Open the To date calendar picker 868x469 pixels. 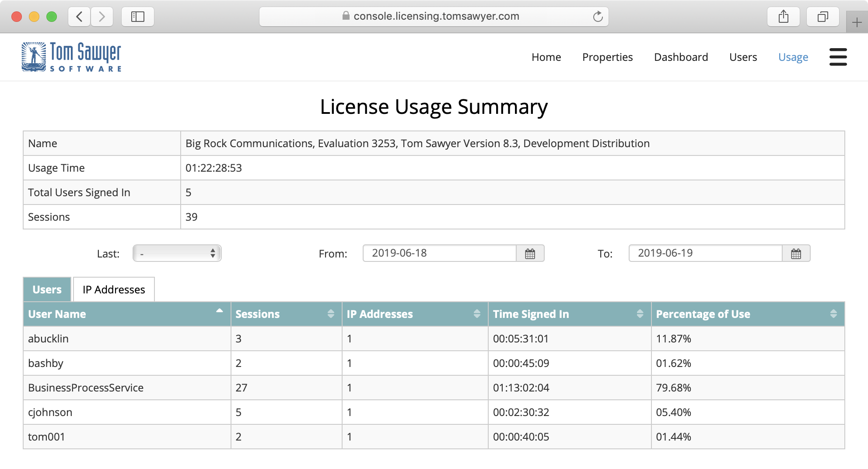coord(796,254)
